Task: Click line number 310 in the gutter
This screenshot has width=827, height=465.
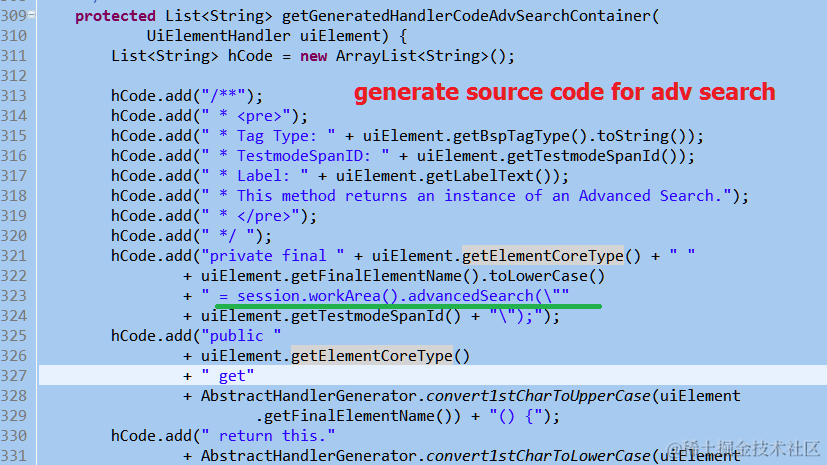Action: (14, 36)
